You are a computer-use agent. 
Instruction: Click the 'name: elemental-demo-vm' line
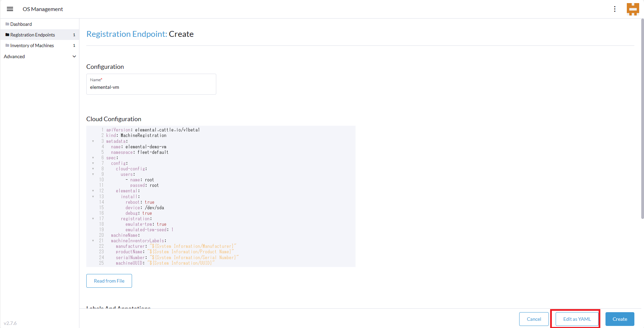(x=139, y=147)
